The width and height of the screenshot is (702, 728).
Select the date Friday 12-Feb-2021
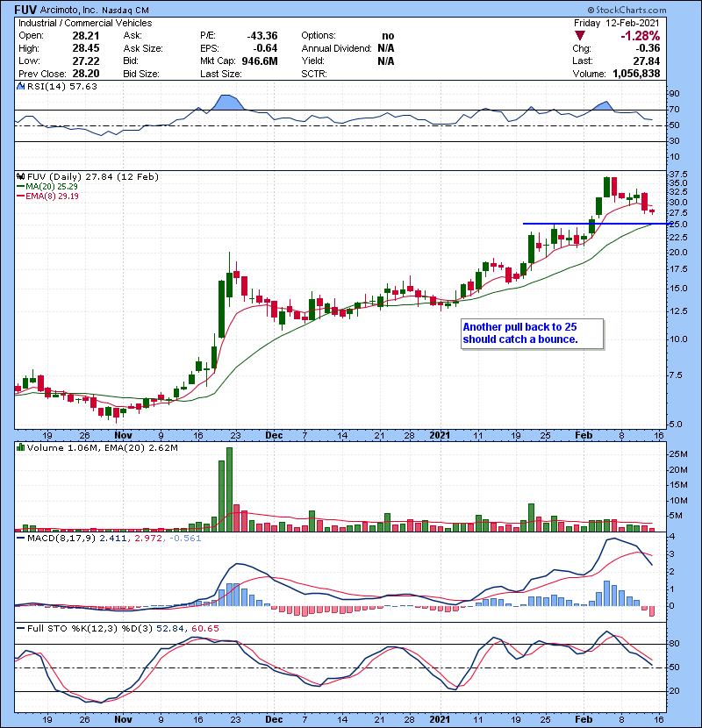pyautogui.click(x=617, y=23)
